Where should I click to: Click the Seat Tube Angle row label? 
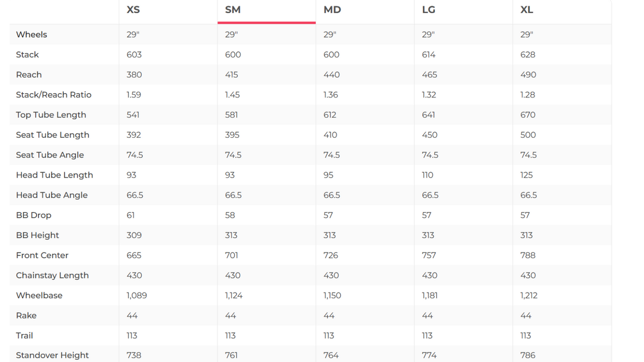(50, 155)
